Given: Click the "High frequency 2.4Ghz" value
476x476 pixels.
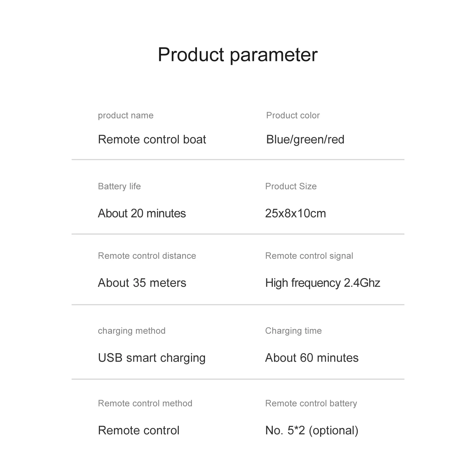Looking at the screenshot, I should (x=322, y=283).
